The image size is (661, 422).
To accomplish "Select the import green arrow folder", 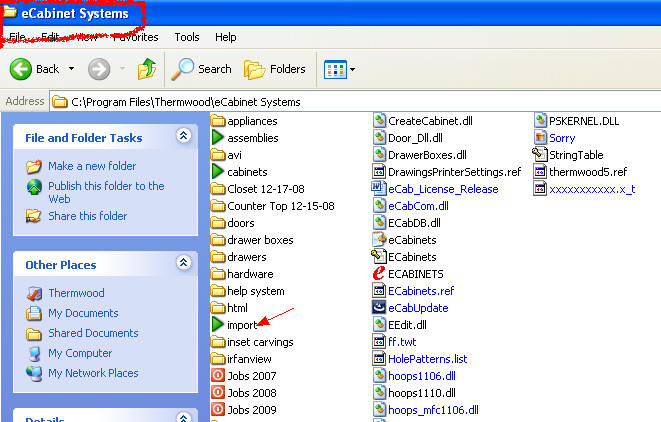I will [234, 325].
